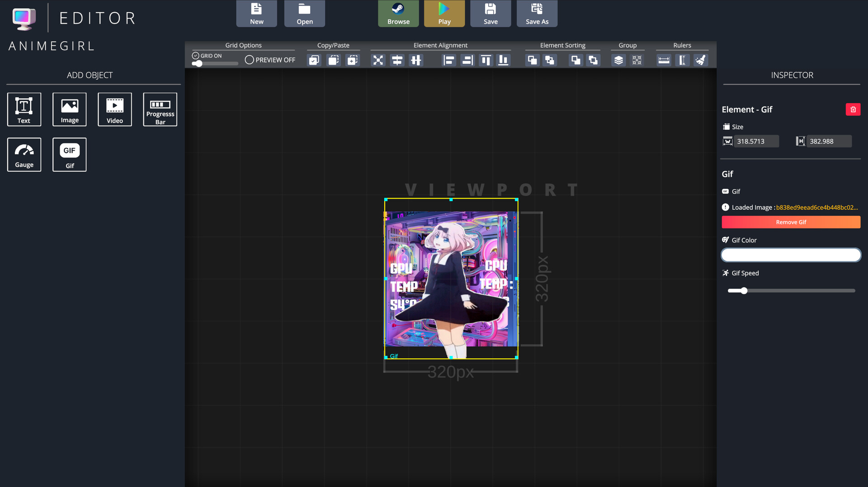The width and height of the screenshot is (868, 487).
Task: Click the first Element Sorting icon
Action: pyautogui.click(x=533, y=60)
